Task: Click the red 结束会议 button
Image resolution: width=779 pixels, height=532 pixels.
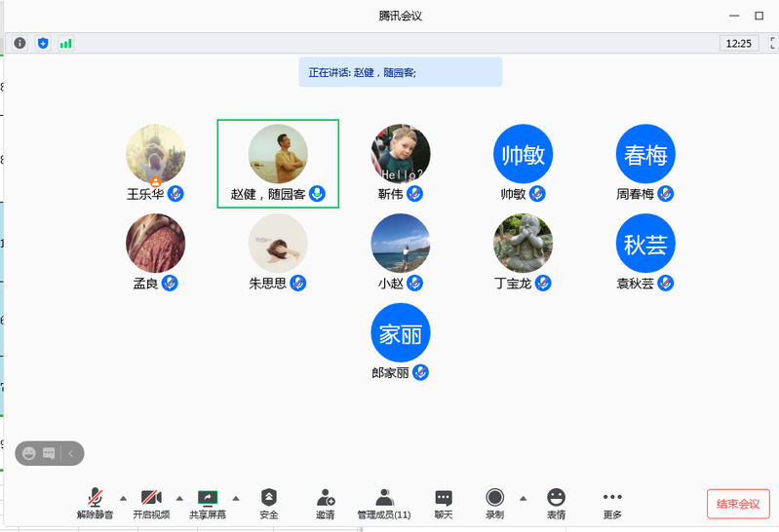Action: [x=738, y=504]
